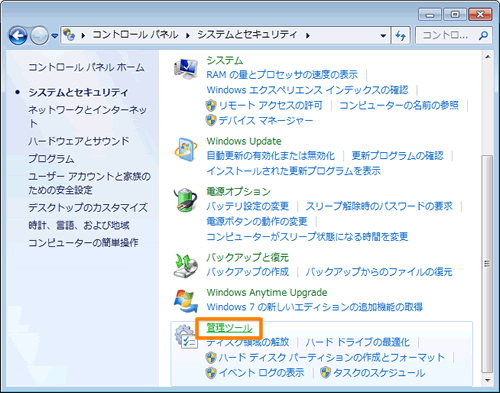The image size is (500, 393).
Task: Open 更新プログラムの確認 link
Action: coord(398,156)
